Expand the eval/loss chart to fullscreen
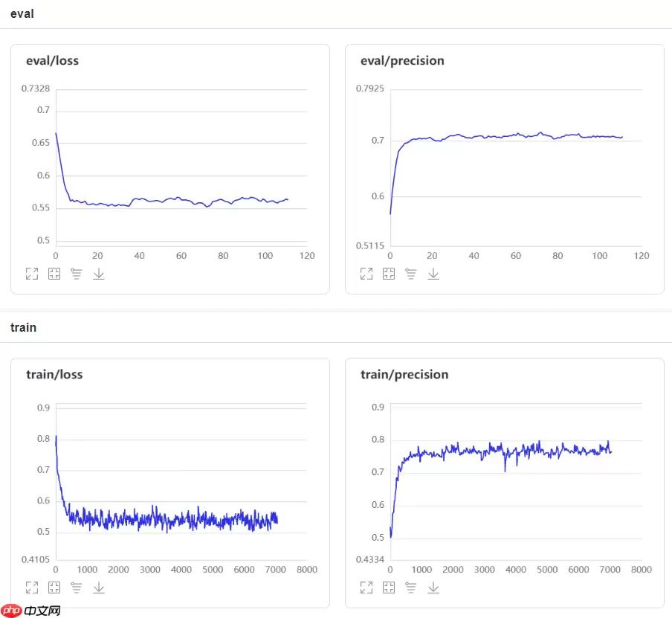 tap(31, 274)
